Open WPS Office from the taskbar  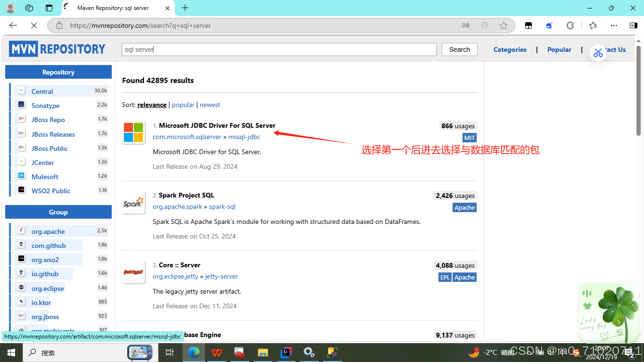click(217, 352)
